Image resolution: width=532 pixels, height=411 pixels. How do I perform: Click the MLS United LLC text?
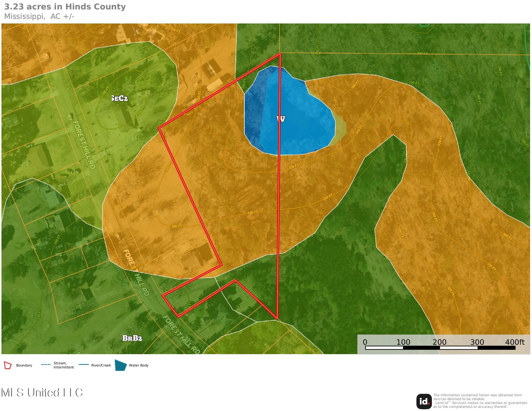click(x=42, y=393)
